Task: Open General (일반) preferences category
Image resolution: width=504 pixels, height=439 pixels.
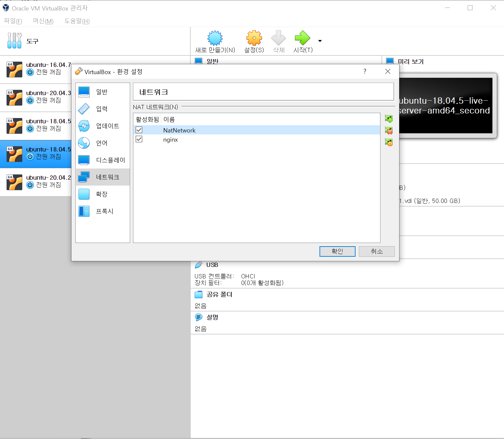Action: (103, 92)
